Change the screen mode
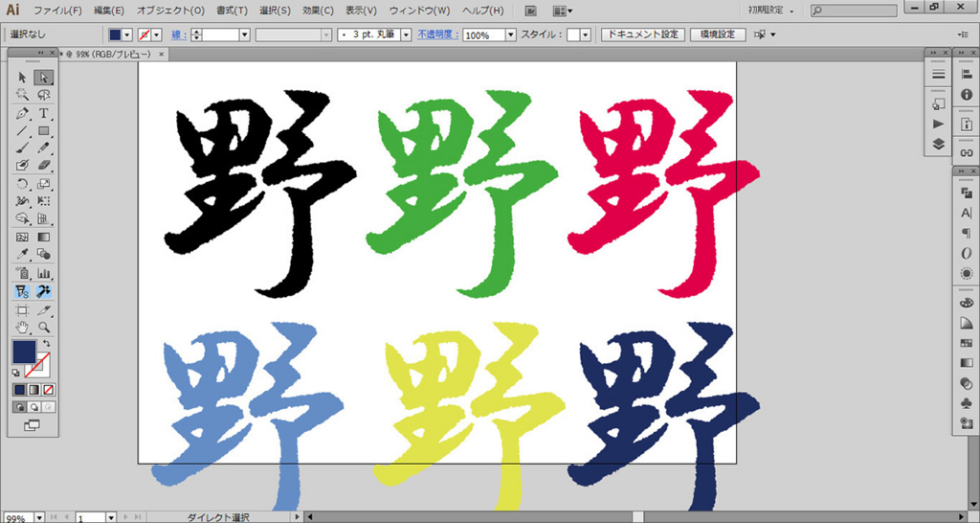The height and width of the screenshot is (523, 980). click(32, 425)
